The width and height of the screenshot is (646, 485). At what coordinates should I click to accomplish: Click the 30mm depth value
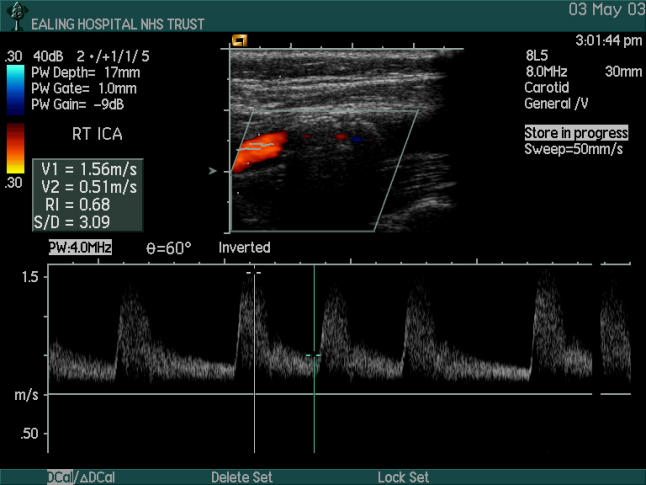623,72
